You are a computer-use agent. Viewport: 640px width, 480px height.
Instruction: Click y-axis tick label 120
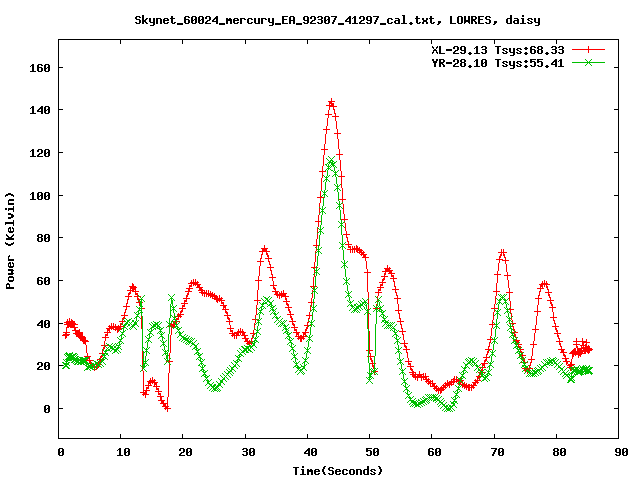(x=40, y=153)
